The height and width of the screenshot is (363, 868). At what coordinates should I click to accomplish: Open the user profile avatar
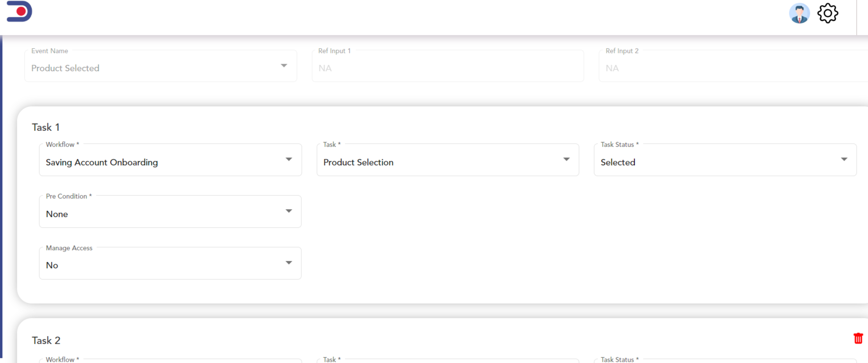coord(799,13)
